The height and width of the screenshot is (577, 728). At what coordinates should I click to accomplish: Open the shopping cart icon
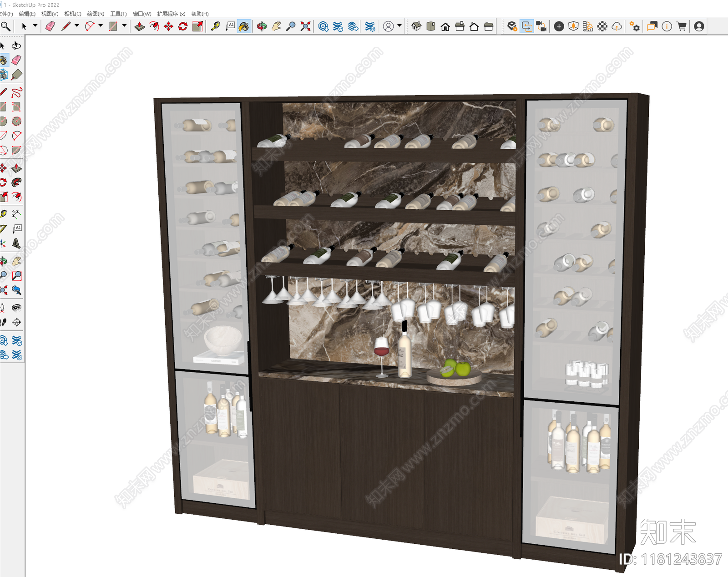coord(682,26)
